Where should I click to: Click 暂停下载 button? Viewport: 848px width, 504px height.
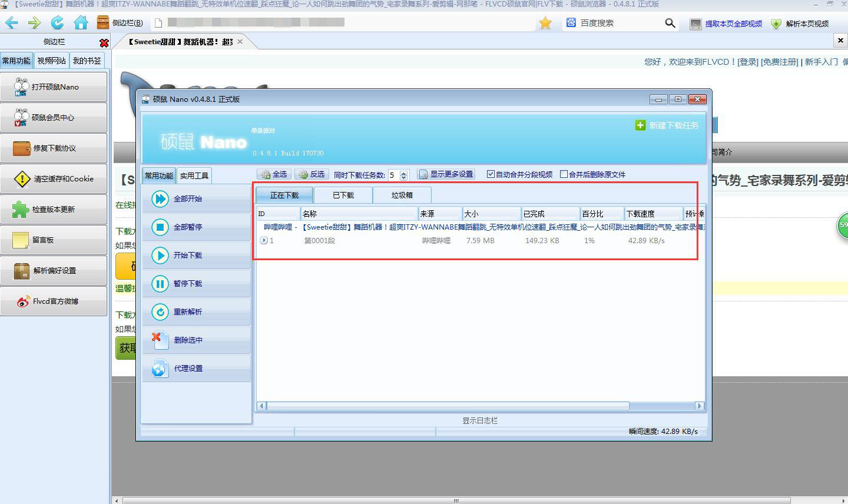(x=197, y=283)
